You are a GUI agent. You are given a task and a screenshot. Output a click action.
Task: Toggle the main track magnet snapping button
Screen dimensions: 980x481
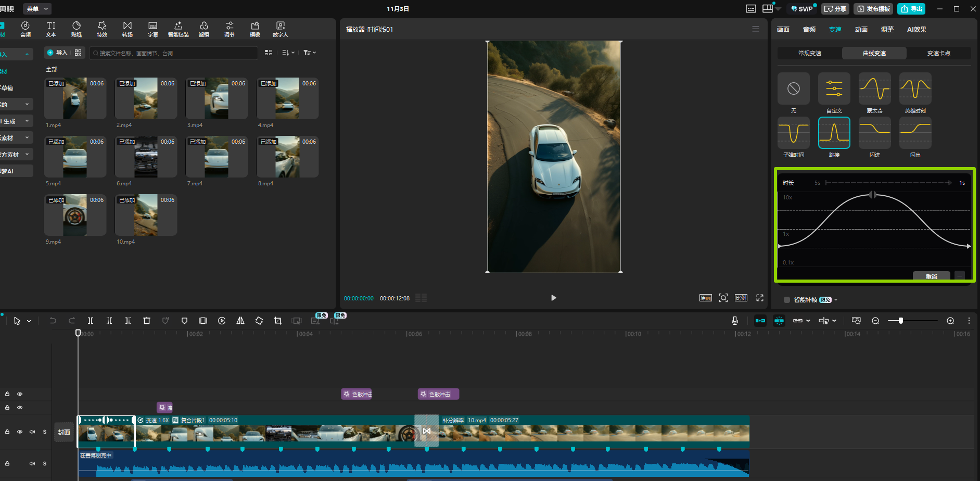click(x=760, y=321)
